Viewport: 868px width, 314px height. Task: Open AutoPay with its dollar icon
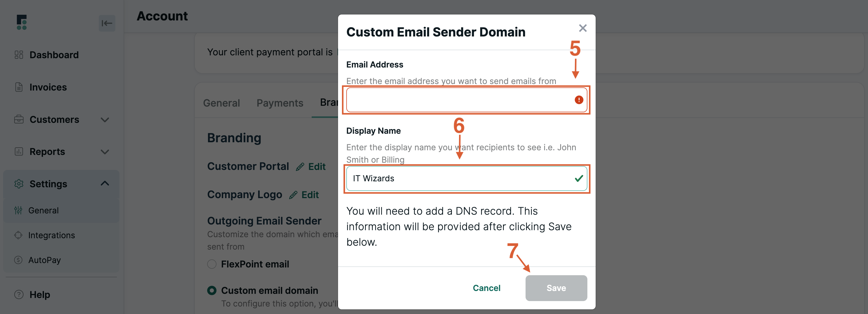tap(19, 260)
